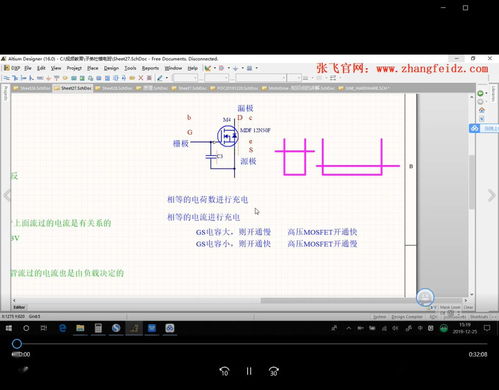Go to next item with right arrow
The image size is (499, 390).
[x=492, y=196]
